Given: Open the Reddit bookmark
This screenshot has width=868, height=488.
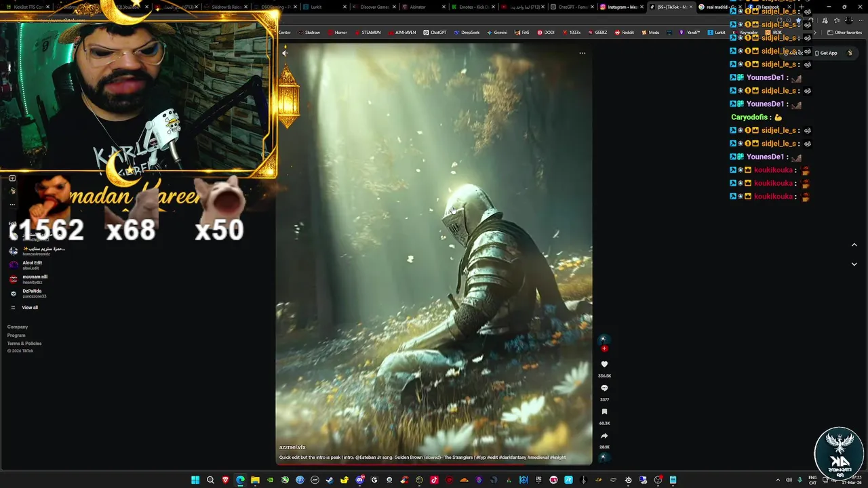Looking at the screenshot, I should click(x=625, y=32).
